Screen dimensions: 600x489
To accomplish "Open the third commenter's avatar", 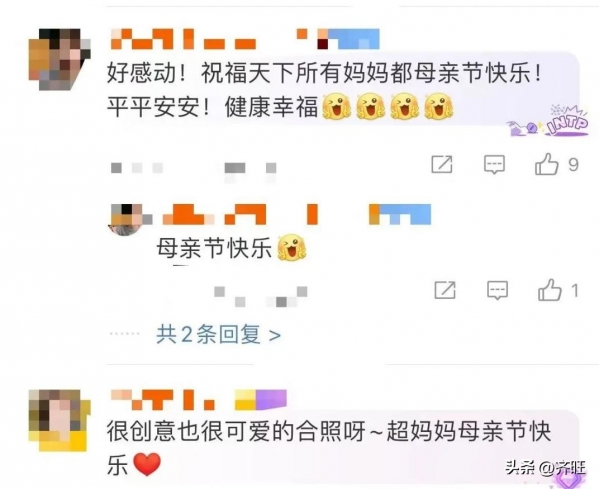I will [x=60, y=420].
